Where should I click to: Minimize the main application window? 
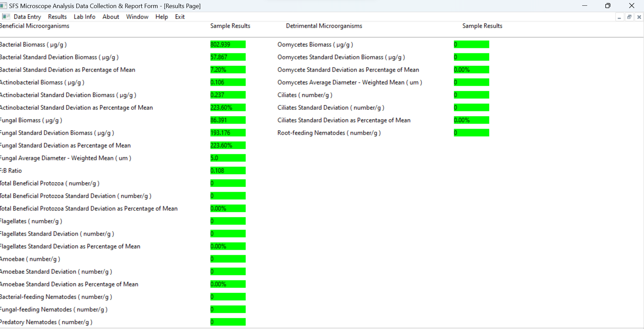click(585, 6)
